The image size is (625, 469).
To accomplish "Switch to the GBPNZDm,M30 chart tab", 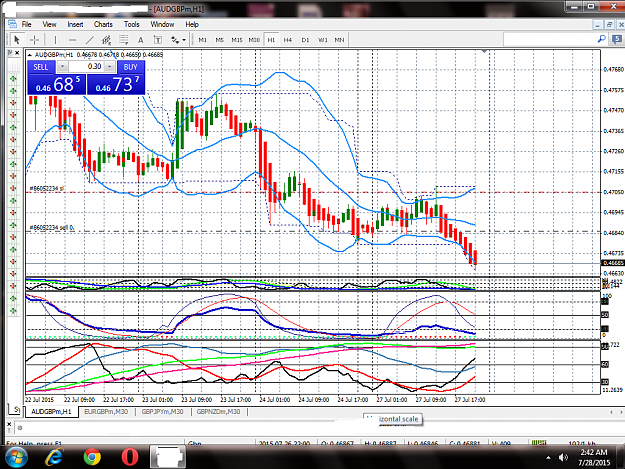I will (x=218, y=412).
